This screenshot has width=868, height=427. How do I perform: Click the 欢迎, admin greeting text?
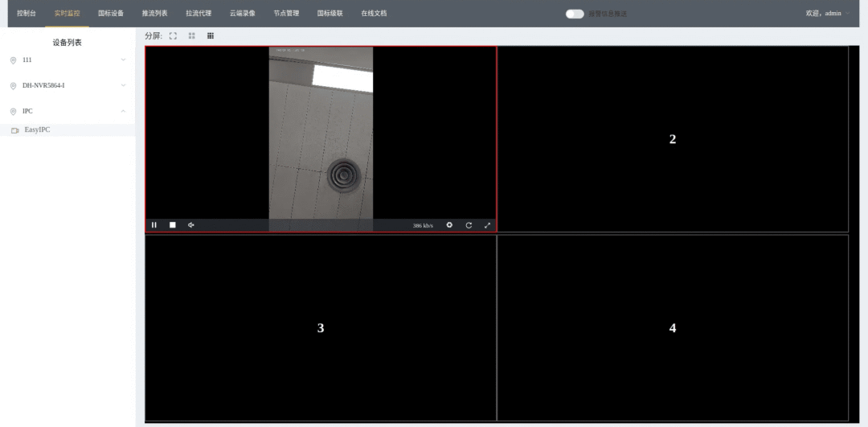823,14
